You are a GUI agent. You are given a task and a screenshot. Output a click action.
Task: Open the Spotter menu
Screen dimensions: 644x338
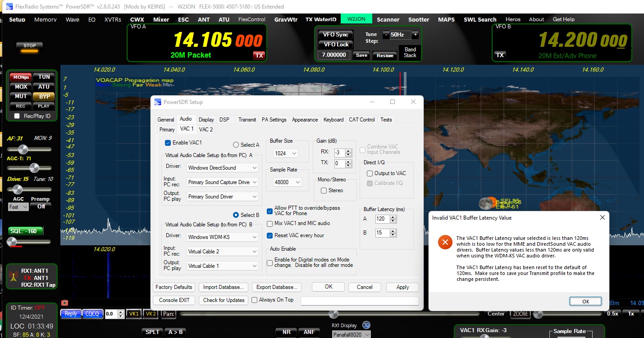[419, 19]
